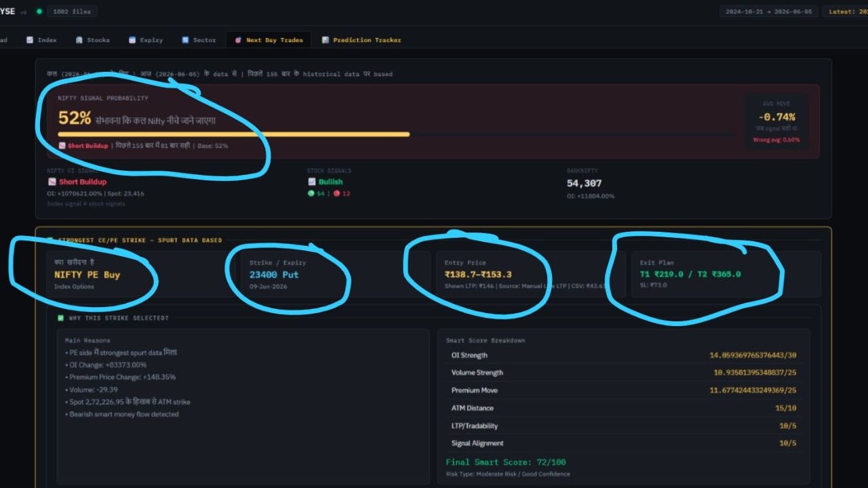Viewport: 868px width, 488px height.
Task: Click the Smart Score Breakdown heading
Action: click(x=486, y=340)
